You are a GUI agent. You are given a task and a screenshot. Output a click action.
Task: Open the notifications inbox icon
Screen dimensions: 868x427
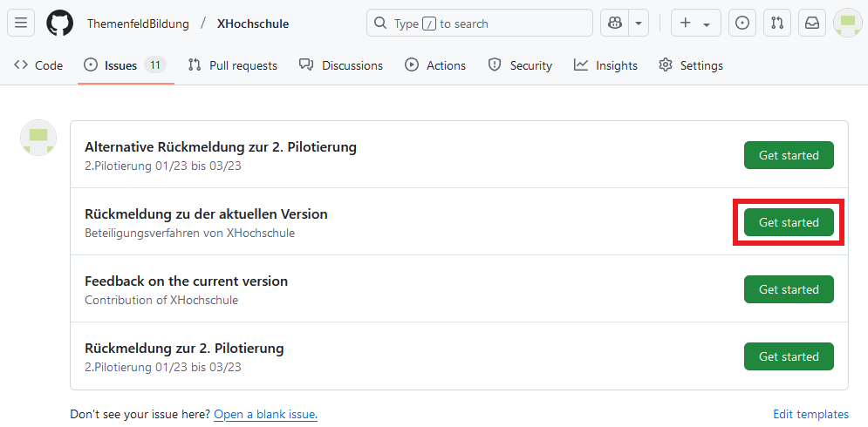(812, 24)
